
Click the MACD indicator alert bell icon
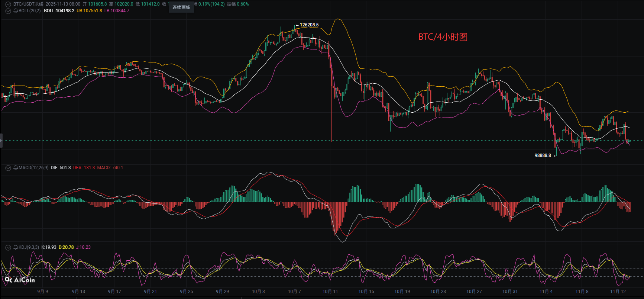point(16,168)
